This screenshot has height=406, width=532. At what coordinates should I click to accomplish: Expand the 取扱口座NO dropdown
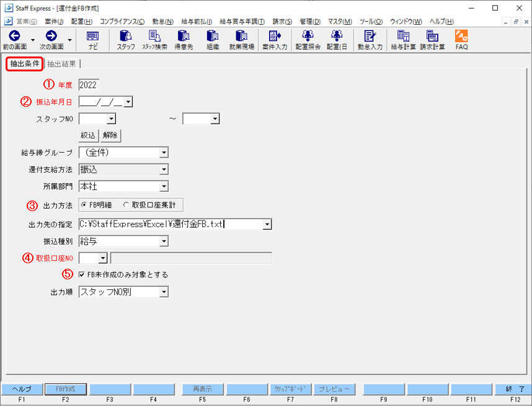(103, 258)
